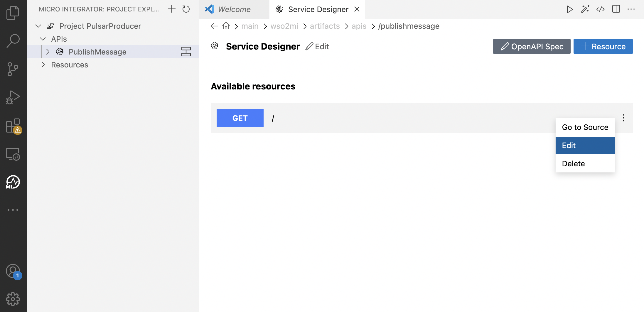The width and height of the screenshot is (644, 312).
Task: Open the GET resource method badge
Action: click(240, 118)
